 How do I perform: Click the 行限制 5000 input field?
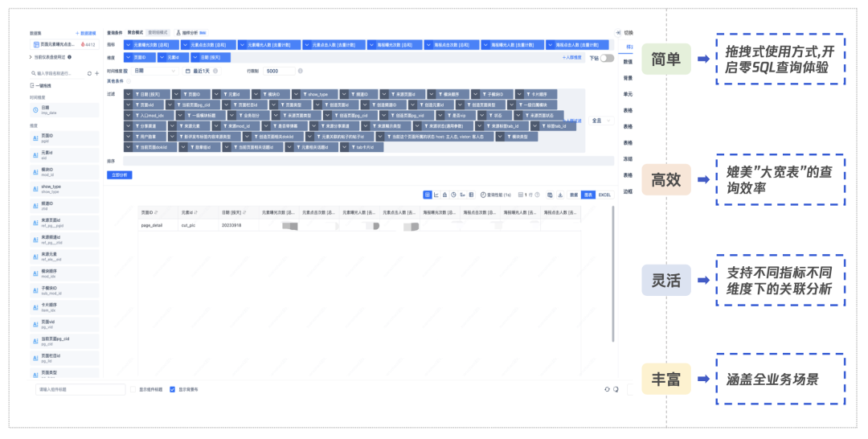[x=279, y=72]
